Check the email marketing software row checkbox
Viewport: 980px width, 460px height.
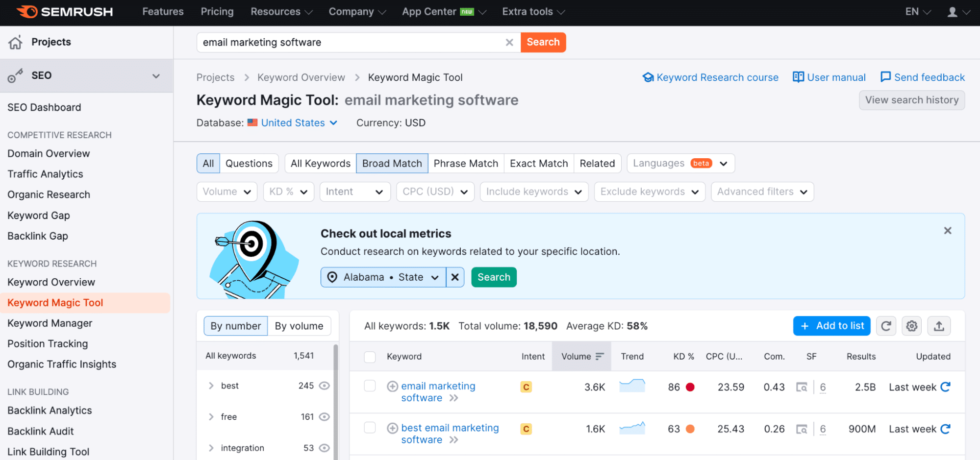tap(370, 386)
